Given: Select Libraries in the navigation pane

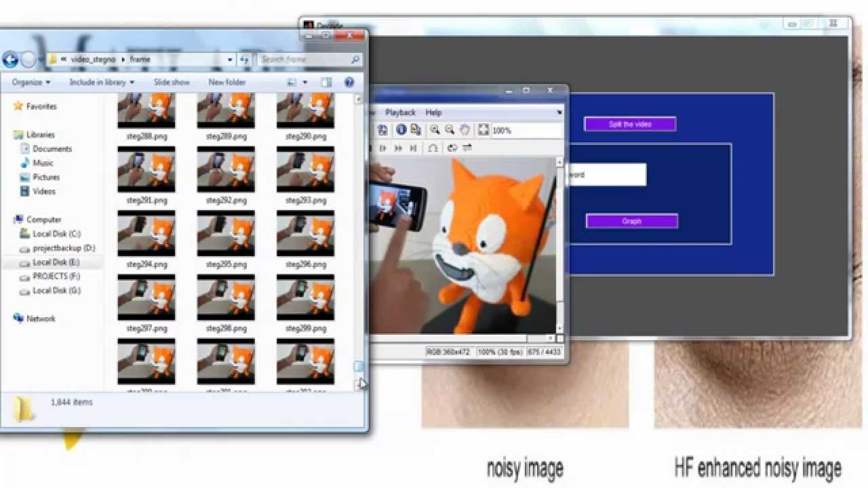Looking at the screenshot, I should (40, 135).
